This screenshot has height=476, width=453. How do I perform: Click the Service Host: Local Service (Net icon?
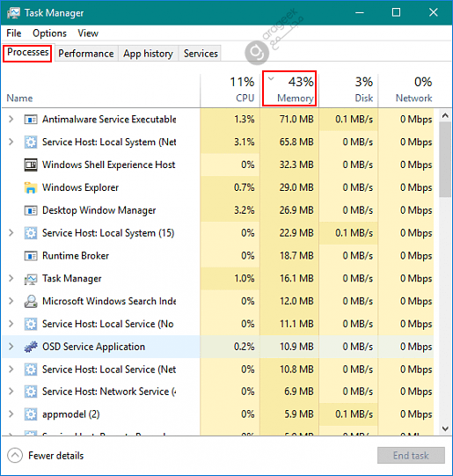tap(31, 370)
